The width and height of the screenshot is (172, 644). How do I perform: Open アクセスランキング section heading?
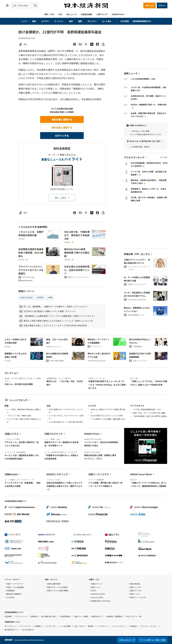[135, 158]
